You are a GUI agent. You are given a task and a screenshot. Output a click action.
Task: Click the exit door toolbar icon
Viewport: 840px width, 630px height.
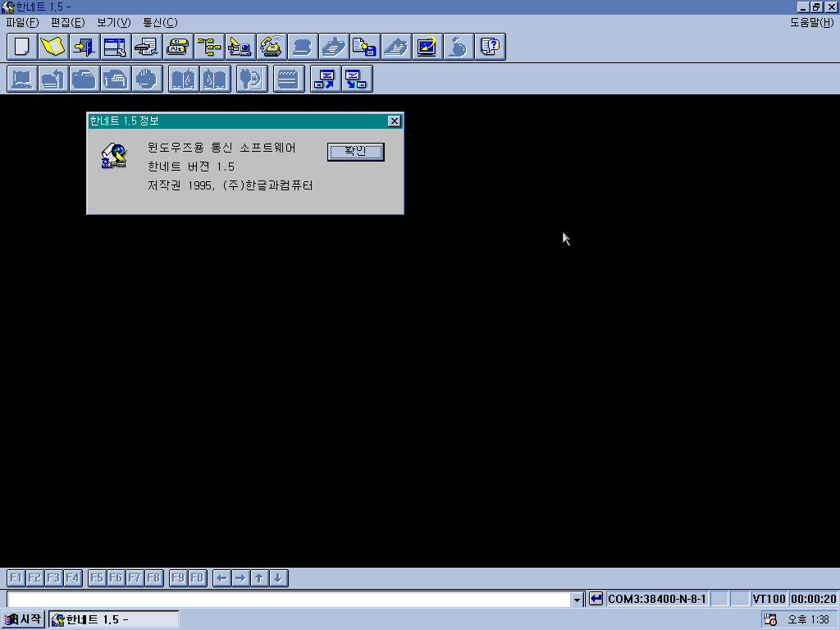pos(84,47)
